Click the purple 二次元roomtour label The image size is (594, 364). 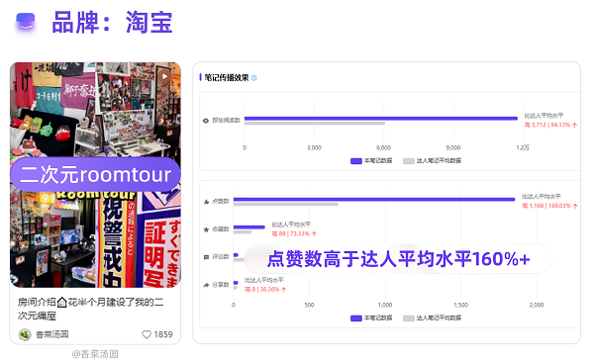click(x=95, y=174)
